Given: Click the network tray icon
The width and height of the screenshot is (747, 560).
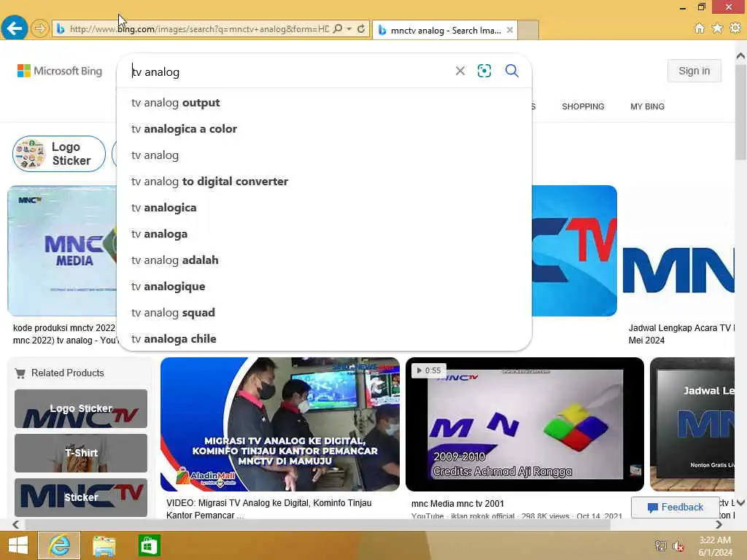Looking at the screenshot, I should 660,545.
